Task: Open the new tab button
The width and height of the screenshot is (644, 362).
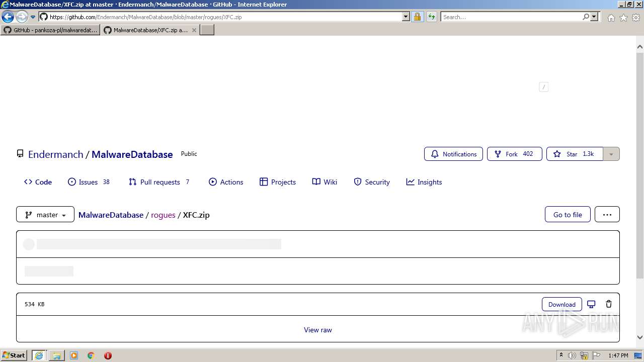Action: pos(207,30)
